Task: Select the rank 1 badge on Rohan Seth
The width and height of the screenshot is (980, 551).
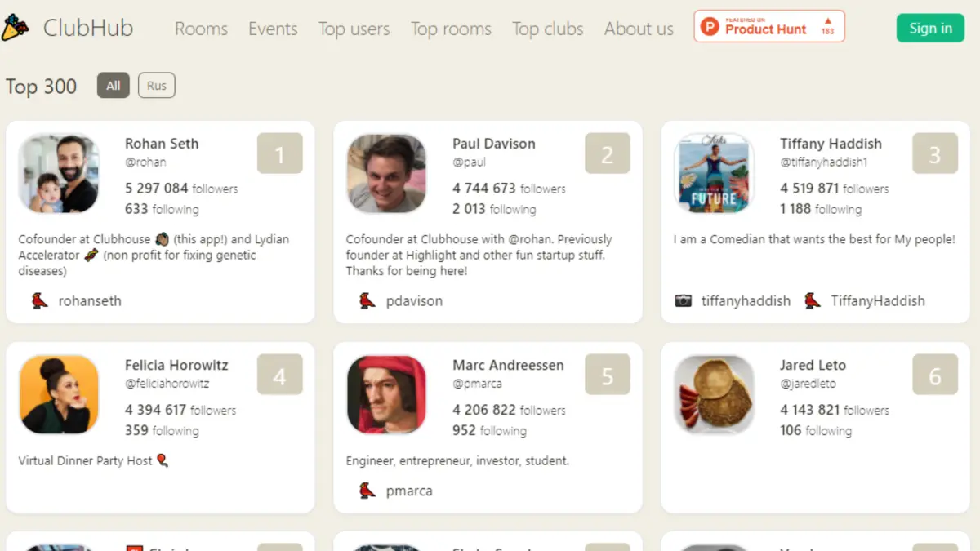Action: tap(279, 154)
